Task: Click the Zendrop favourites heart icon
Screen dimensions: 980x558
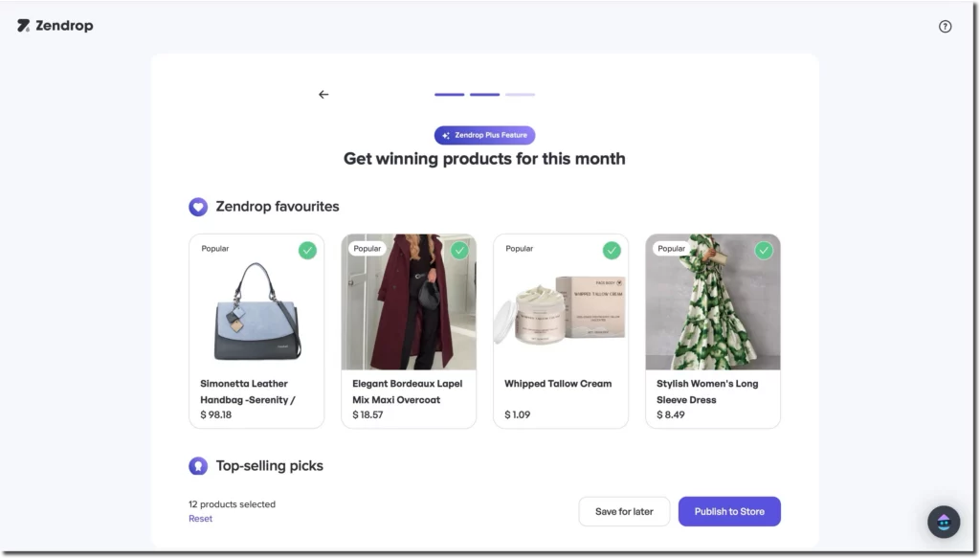Action: (198, 207)
